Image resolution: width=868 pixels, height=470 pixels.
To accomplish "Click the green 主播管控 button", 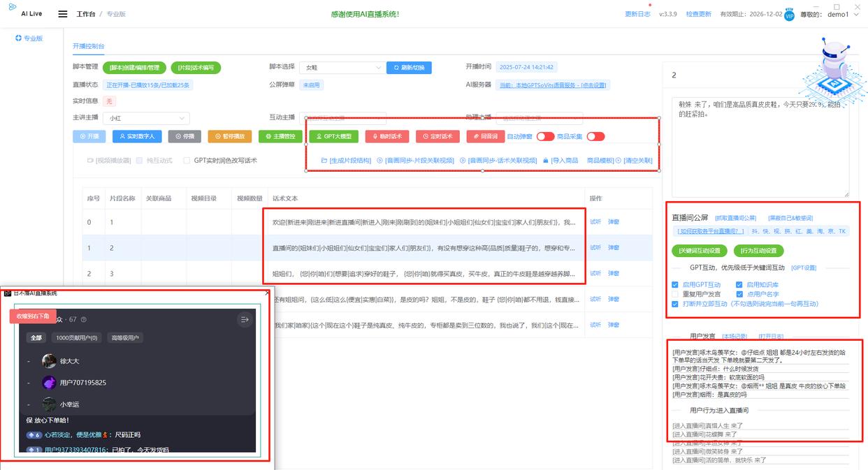I will (280, 136).
